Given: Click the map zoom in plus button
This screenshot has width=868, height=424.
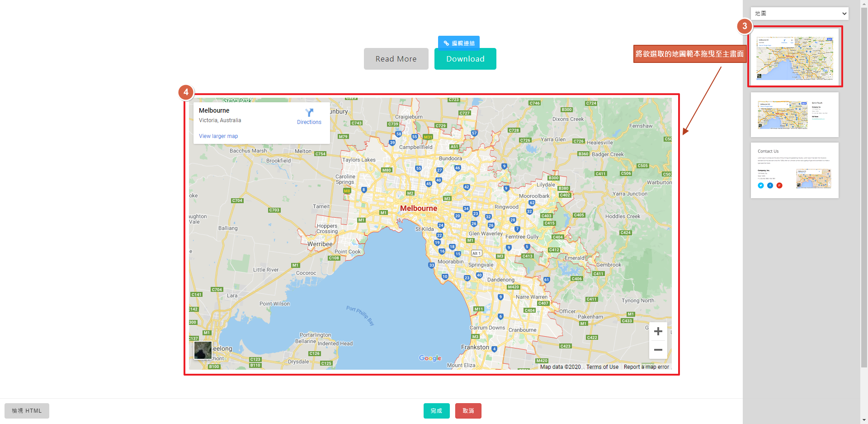Looking at the screenshot, I should coord(658,331).
